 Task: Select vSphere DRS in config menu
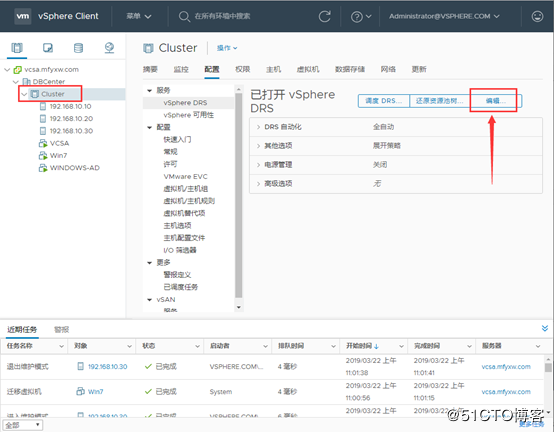185,103
